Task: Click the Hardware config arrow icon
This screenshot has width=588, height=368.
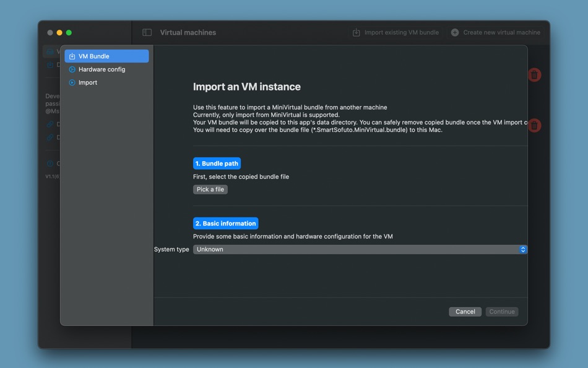Action: point(72,69)
